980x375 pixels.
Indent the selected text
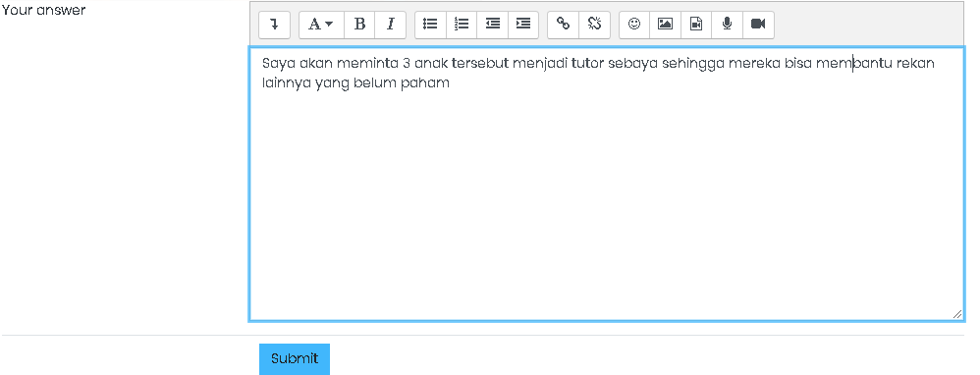pyautogui.click(x=523, y=25)
